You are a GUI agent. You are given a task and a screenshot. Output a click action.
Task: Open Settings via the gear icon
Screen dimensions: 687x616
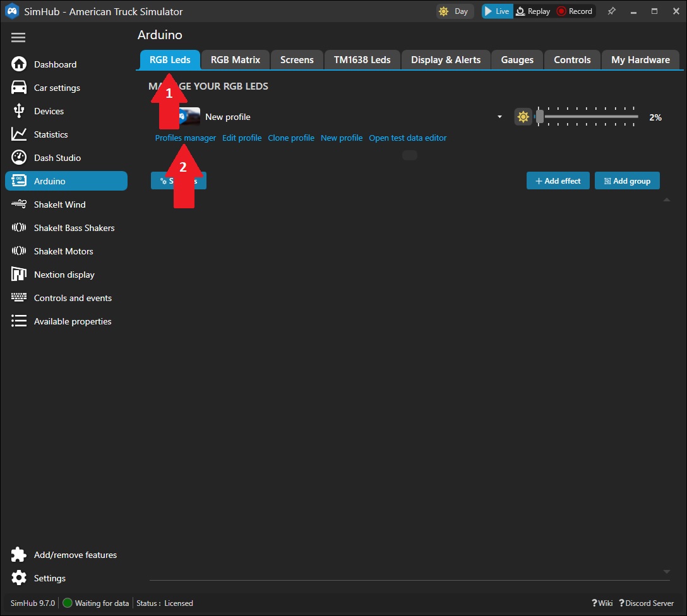(19, 578)
